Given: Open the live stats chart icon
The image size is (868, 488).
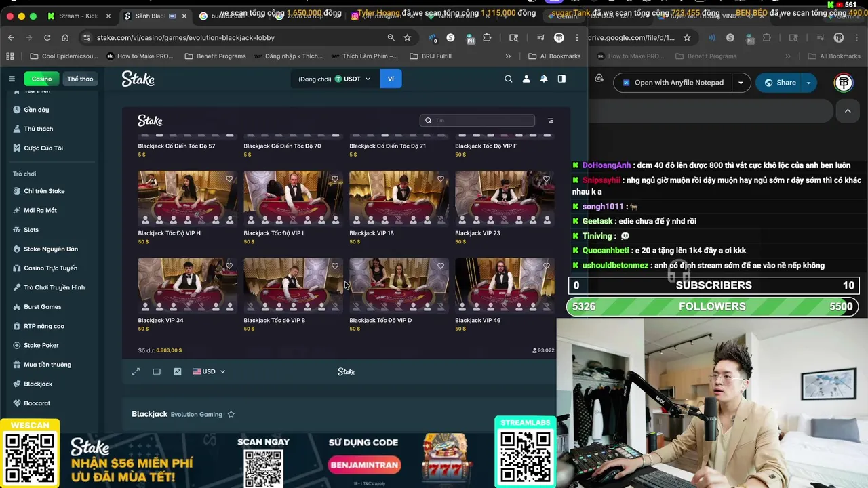Looking at the screenshot, I should [178, 371].
